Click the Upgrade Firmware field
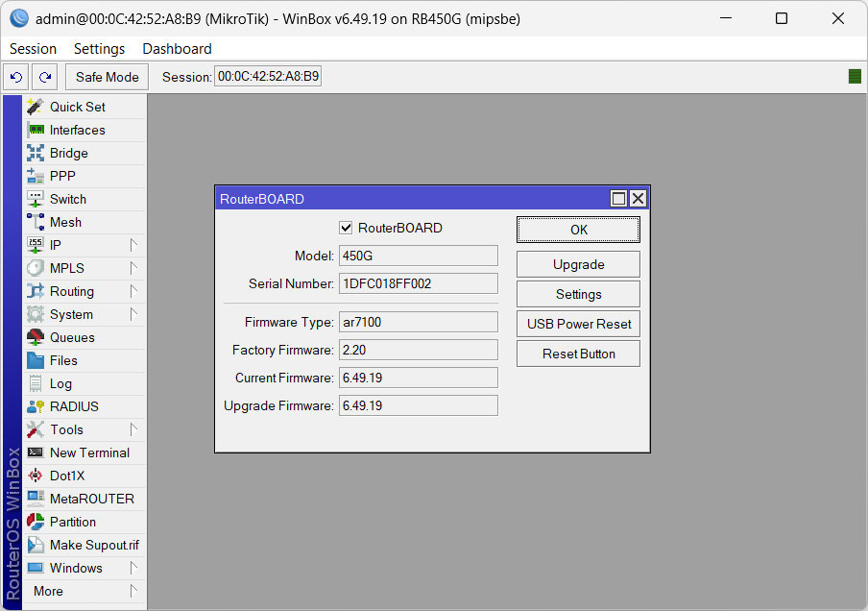 pos(419,405)
